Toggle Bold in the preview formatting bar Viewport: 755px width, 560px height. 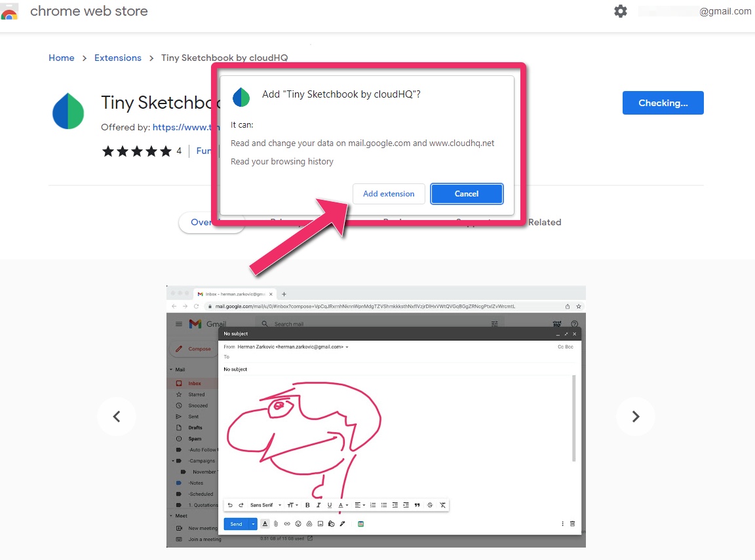pos(307,505)
